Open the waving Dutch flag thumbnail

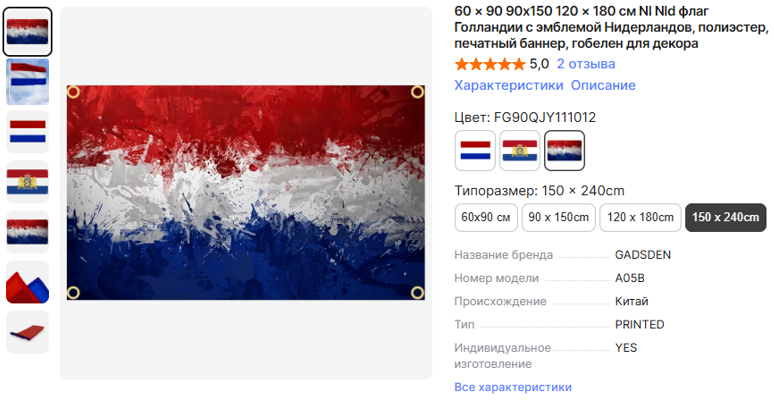coord(28,81)
